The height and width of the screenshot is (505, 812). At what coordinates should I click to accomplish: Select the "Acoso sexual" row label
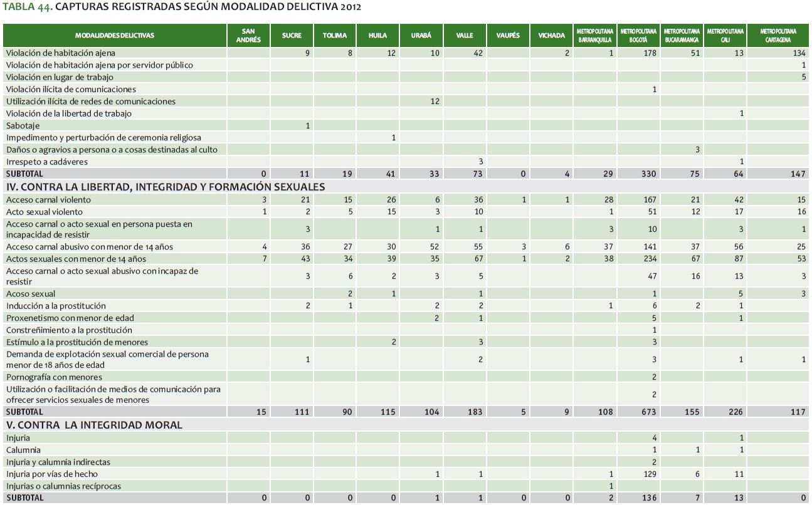31,294
